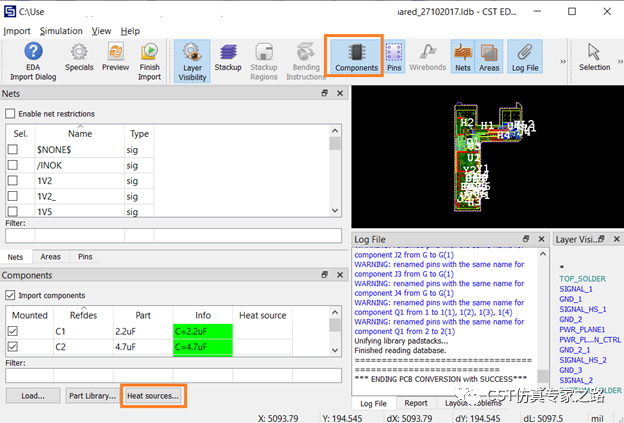Screen dimensions: 624x423
Task: Click the Heat sources... button
Action: pyautogui.click(x=153, y=396)
